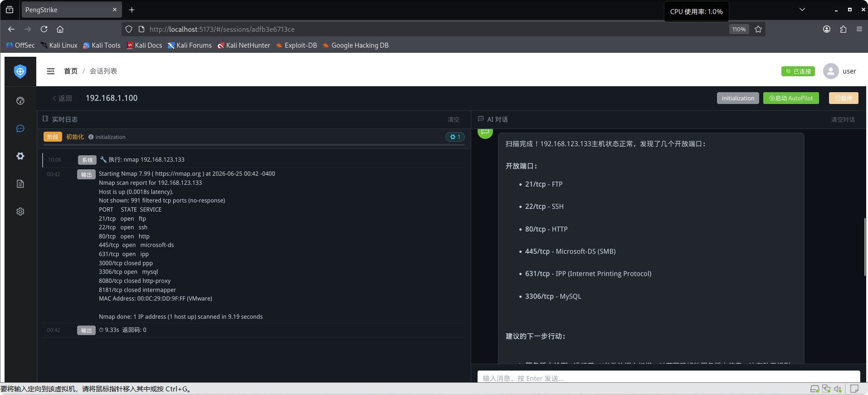Open the Exploit-DB bookmark
The height and width of the screenshot is (395, 868).
[x=297, y=45]
